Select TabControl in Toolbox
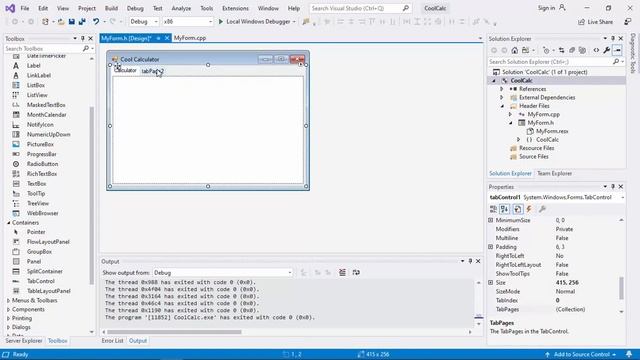This screenshot has height=360, width=640. click(x=41, y=281)
